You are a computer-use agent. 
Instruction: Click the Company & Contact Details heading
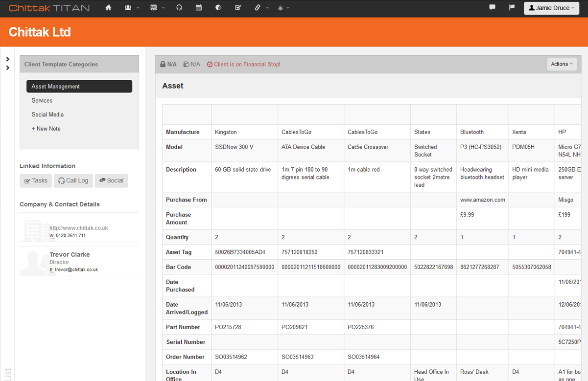click(x=60, y=204)
